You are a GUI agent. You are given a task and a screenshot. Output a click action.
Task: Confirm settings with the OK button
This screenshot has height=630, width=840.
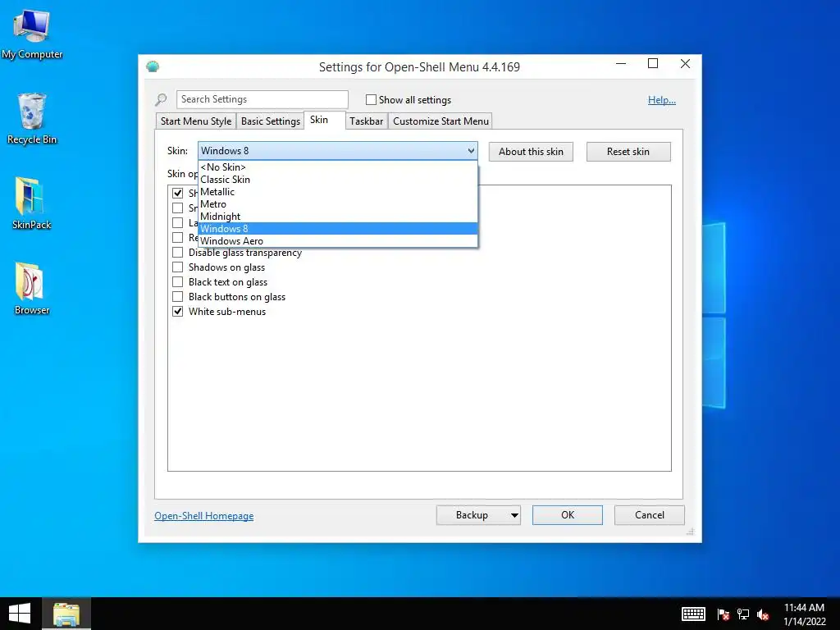(x=568, y=515)
